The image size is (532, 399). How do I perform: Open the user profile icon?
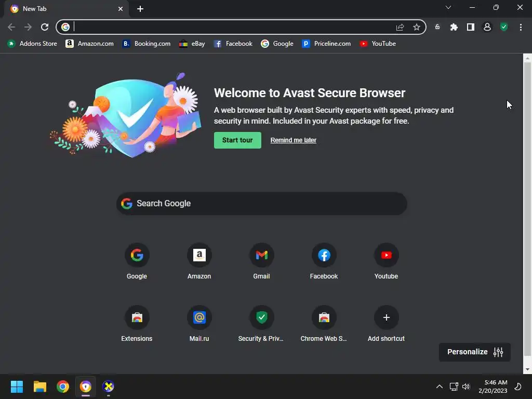click(487, 27)
